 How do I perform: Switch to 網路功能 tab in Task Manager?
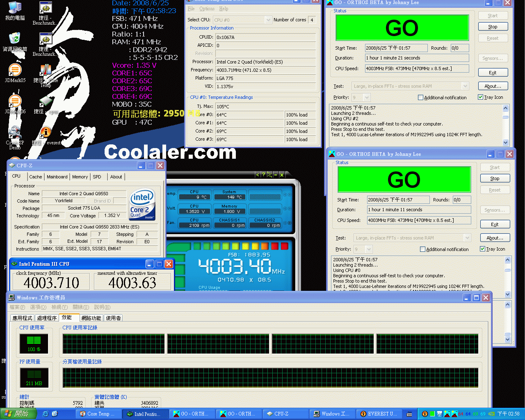(91, 318)
